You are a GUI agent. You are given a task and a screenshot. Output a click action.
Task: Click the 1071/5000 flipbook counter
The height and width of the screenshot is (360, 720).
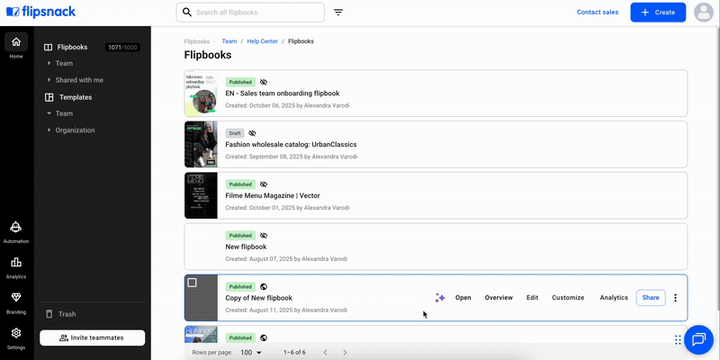[122, 47]
